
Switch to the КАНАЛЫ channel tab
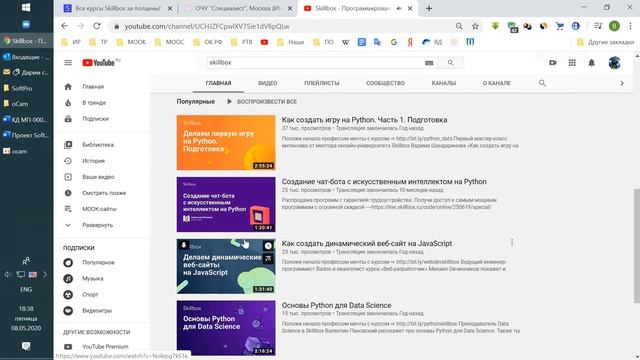[x=444, y=83]
